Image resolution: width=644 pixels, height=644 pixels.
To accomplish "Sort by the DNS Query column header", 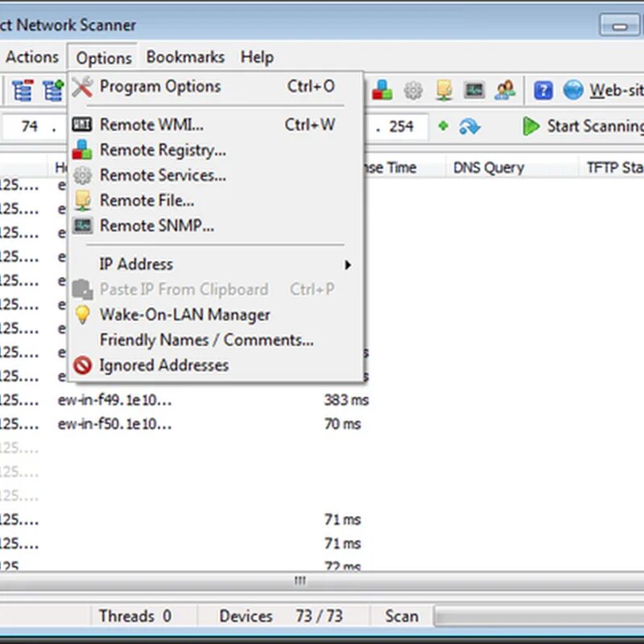I will pos(512,167).
